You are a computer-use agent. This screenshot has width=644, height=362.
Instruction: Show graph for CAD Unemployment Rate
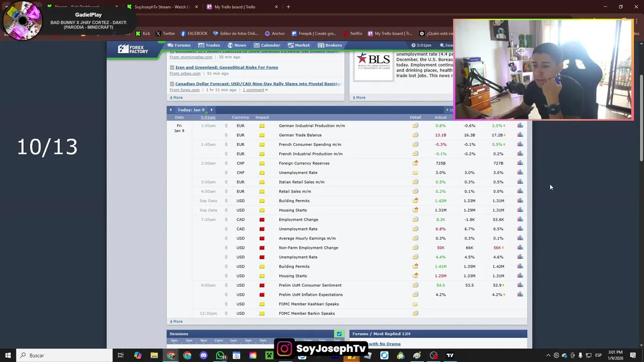[x=520, y=229]
